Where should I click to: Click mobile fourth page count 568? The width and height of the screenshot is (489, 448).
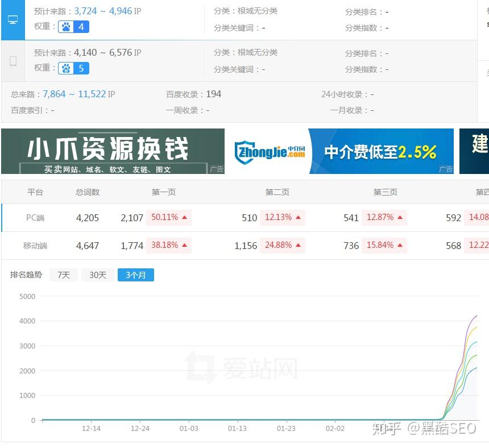click(453, 246)
